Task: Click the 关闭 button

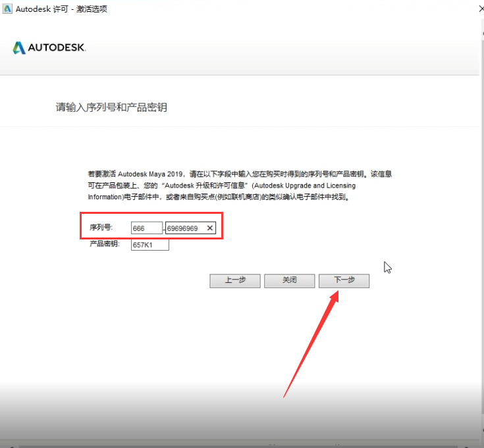Action: pos(289,281)
